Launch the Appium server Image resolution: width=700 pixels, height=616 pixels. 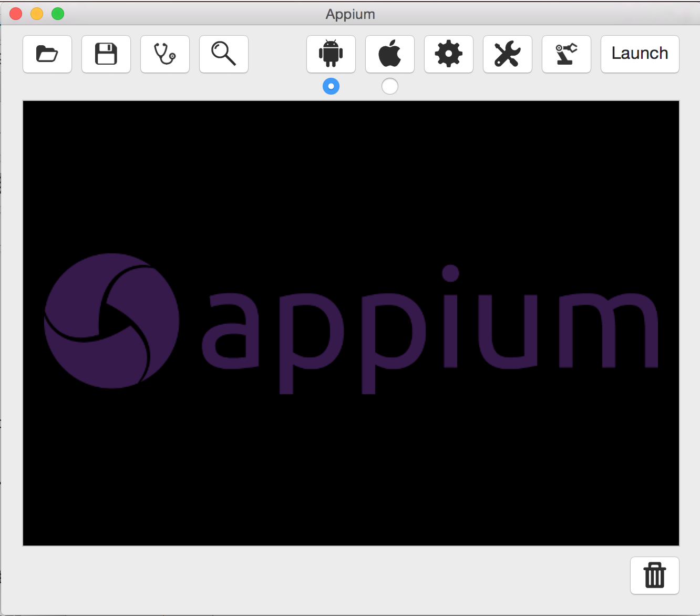(640, 54)
